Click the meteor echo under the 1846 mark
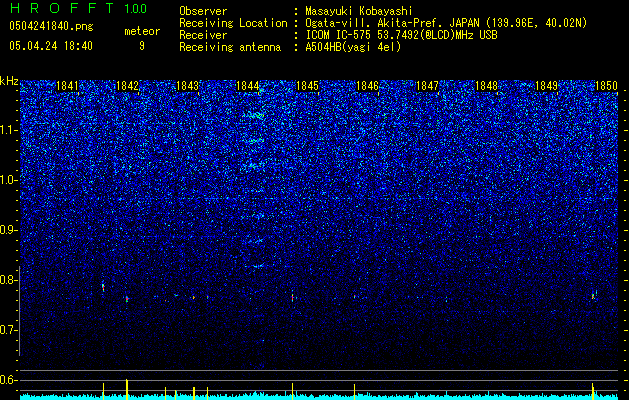The image size is (629, 400). [355, 297]
